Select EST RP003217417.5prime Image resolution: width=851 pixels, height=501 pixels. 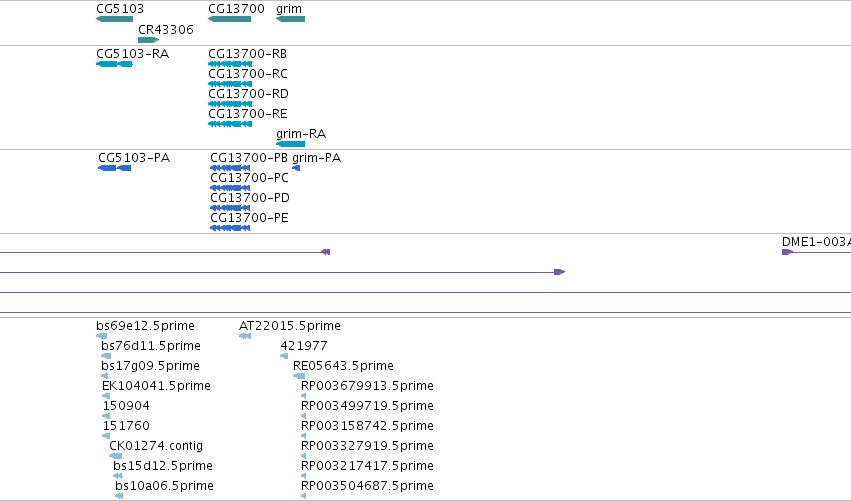367,467
